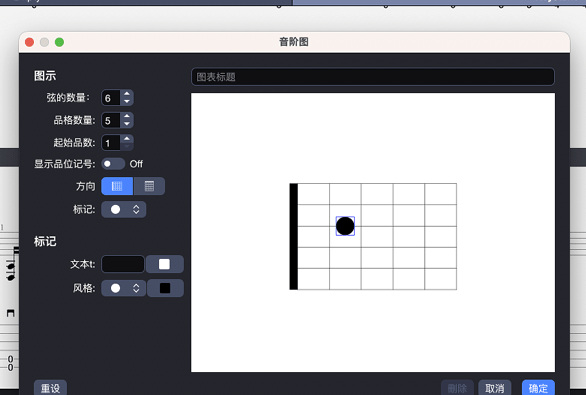Select the vertical-neck orientation icon
586x395 pixels.
click(x=149, y=186)
